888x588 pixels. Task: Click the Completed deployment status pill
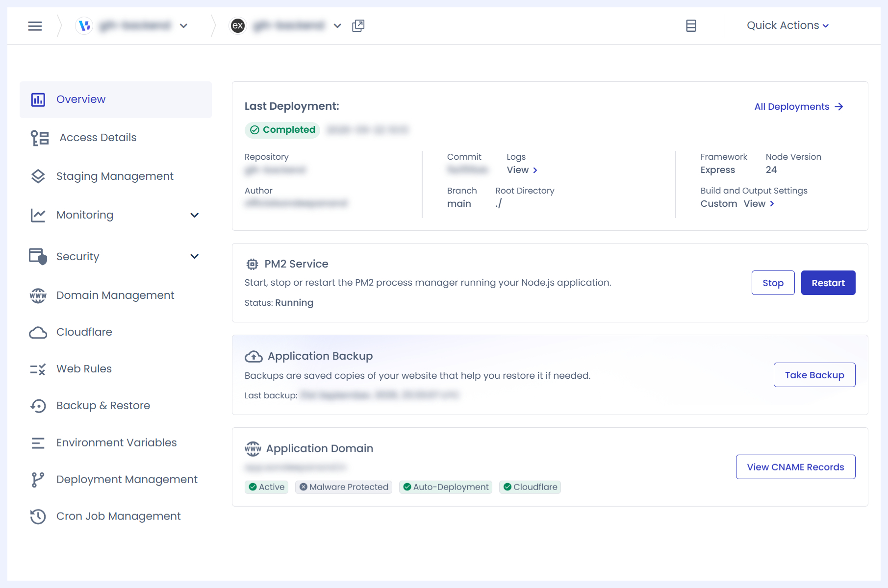click(282, 130)
